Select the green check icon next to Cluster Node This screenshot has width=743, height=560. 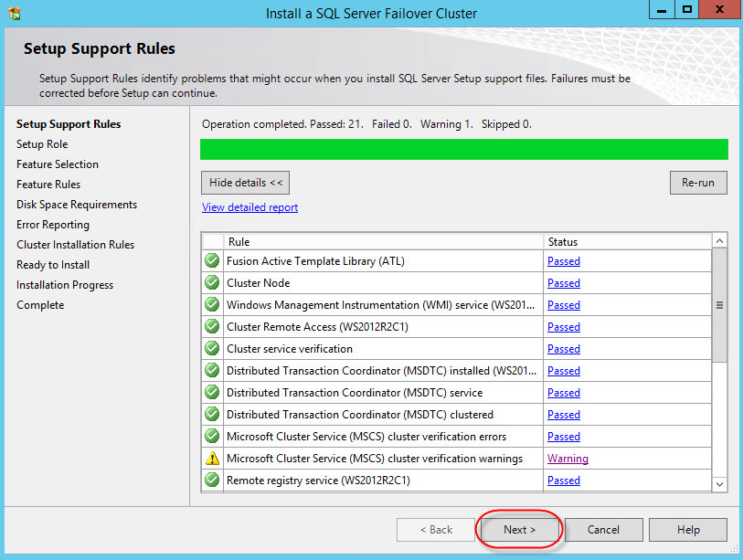(211, 282)
